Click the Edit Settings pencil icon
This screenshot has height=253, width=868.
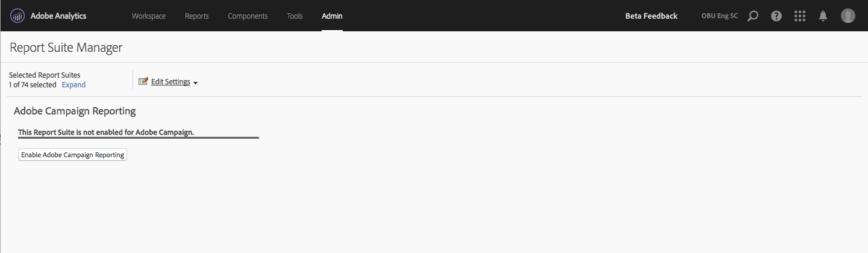click(143, 82)
